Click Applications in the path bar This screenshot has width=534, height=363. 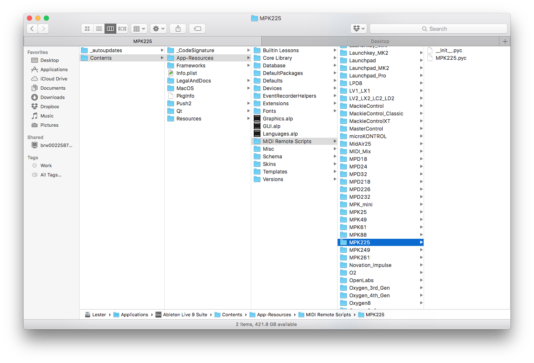pos(131,315)
